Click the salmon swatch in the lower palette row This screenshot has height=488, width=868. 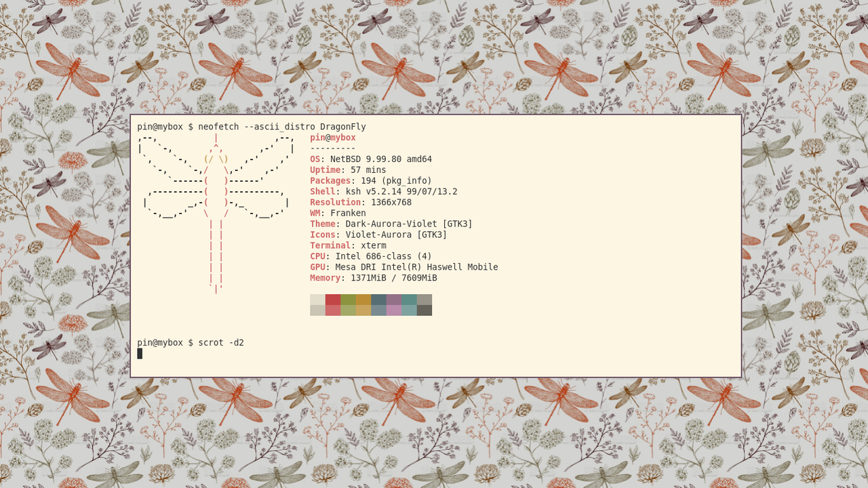[333, 310]
